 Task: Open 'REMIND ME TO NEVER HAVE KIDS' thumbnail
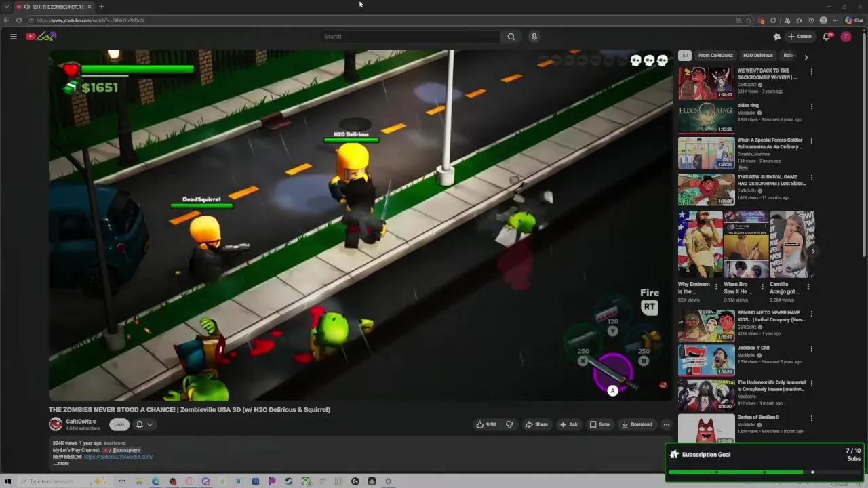(x=706, y=326)
